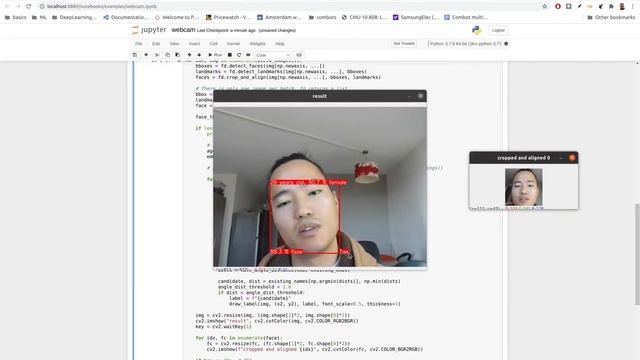640x360 pixels.
Task: Click the Python 3.7.9 kernel name
Action: click(x=466, y=44)
